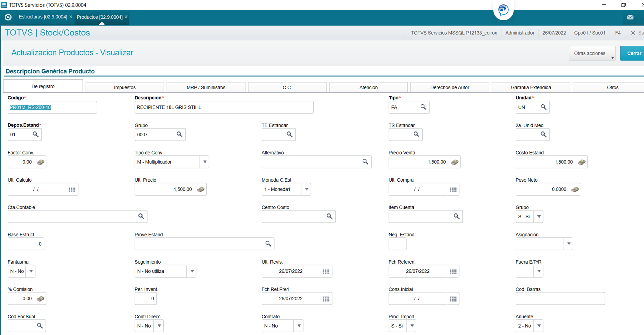The image size is (644, 335).
Task: Search Tipo field lookup magnifier
Action: [423, 107]
